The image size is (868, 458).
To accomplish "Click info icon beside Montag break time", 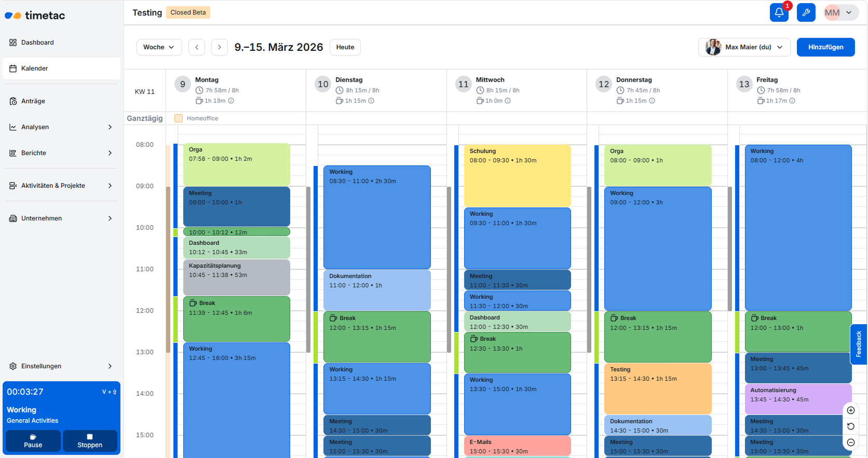I will pos(231,101).
